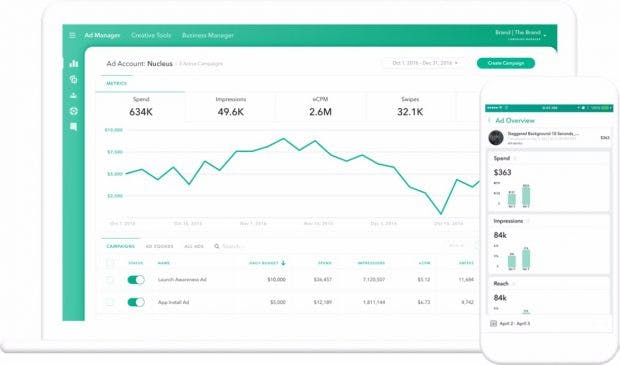Open the bar chart dashboard sidebar icon

[74, 63]
